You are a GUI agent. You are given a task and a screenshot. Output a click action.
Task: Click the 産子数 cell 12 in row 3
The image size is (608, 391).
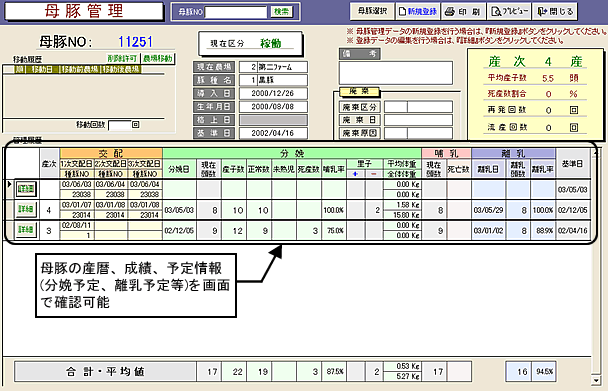coord(234,230)
